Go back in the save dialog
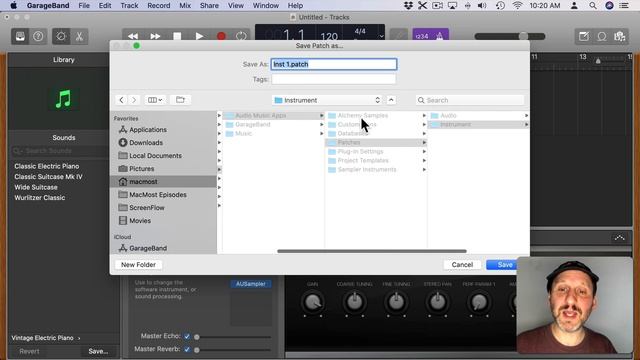 point(121,100)
